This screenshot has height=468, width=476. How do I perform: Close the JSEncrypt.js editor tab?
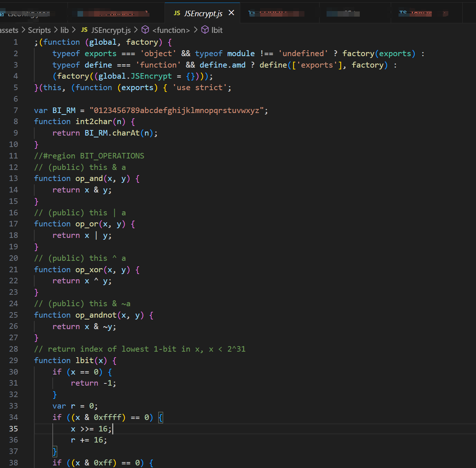tap(231, 13)
